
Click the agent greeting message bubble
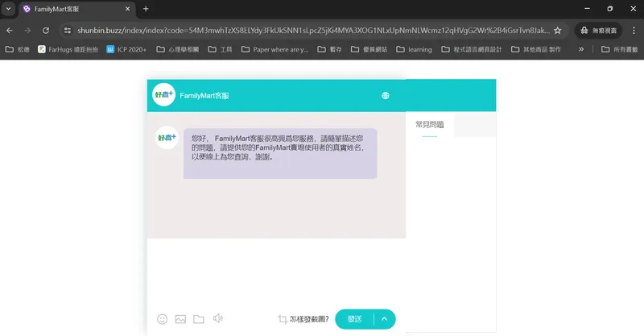point(280,153)
